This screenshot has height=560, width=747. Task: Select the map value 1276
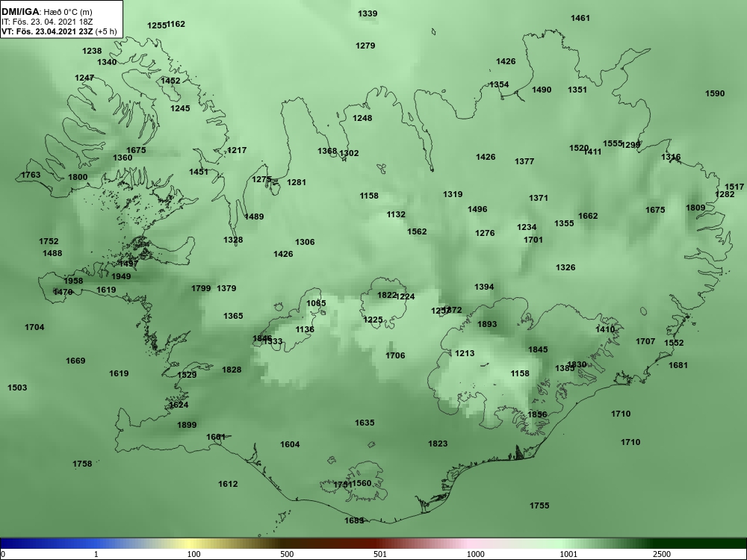[x=485, y=233]
